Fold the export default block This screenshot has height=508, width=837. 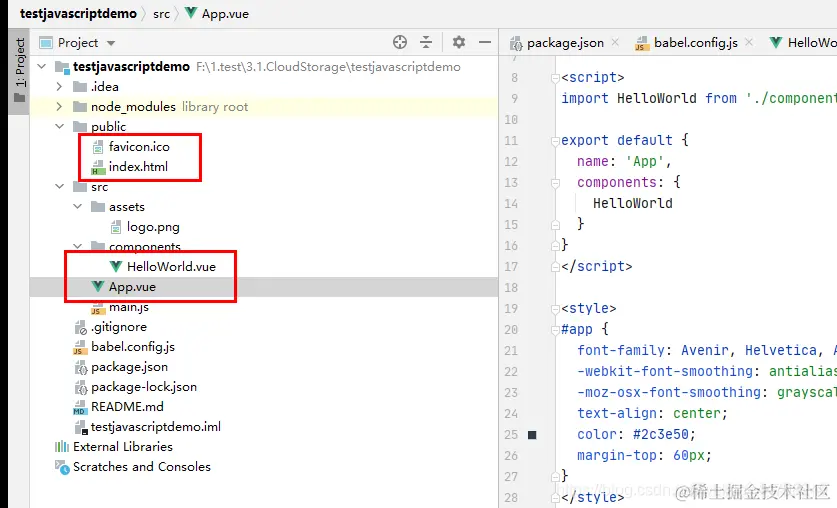pyautogui.click(x=555, y=141)
